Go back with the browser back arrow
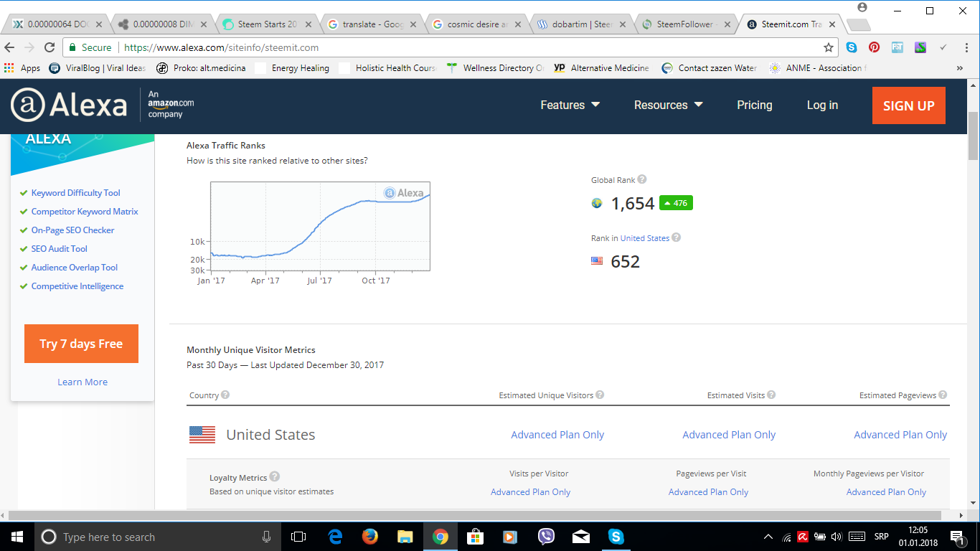 [9, 47]
